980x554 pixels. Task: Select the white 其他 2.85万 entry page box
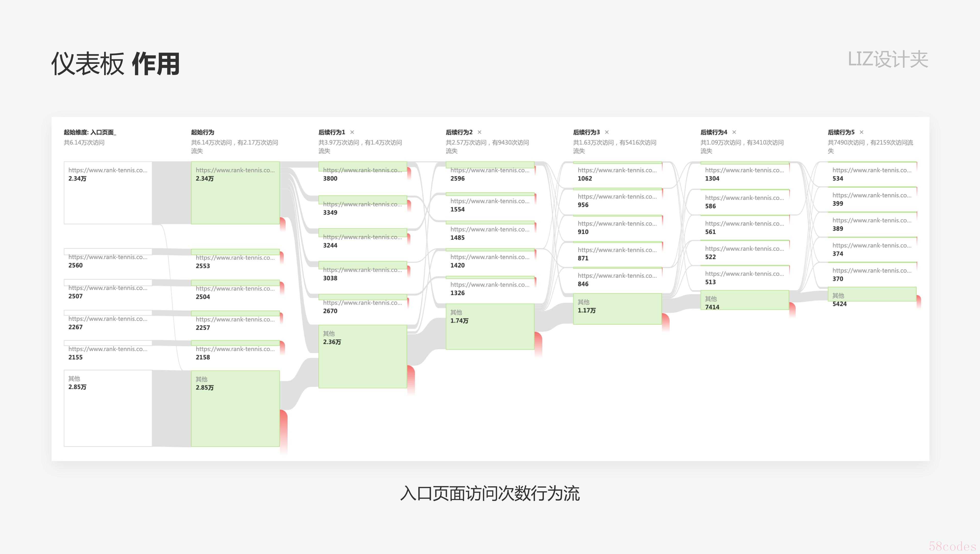(x=108, y=408)
